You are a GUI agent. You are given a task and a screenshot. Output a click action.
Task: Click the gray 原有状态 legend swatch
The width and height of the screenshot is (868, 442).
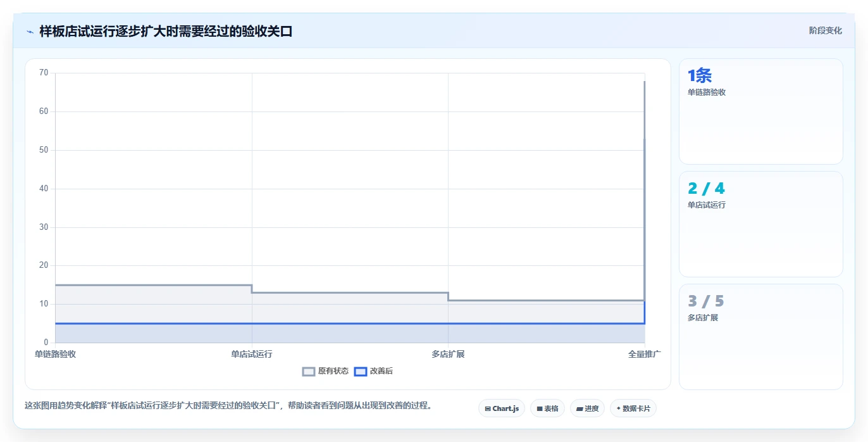tap(309, 372)
